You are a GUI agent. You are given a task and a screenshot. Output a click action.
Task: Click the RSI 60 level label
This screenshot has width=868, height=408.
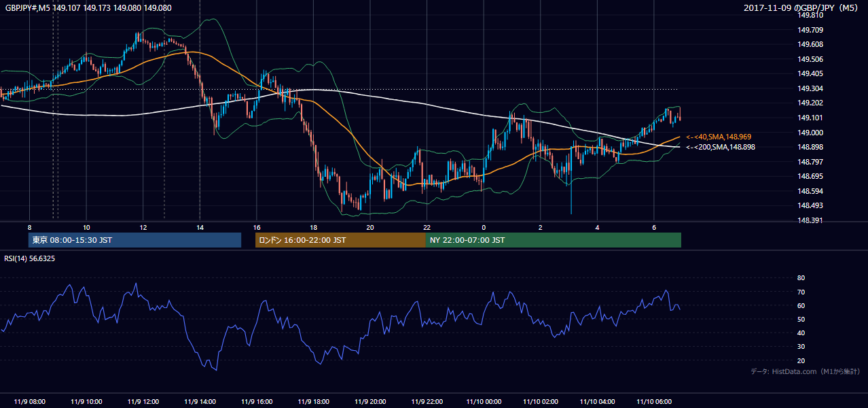pyautogui.click(x=801, y=305)
